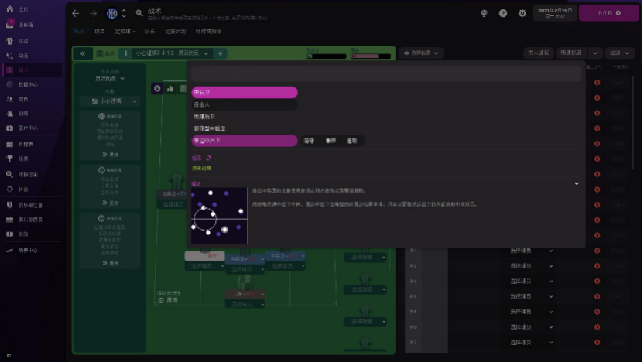Go back with the left arrow
Image resolution: width=644 pixels, height=362 pixels.
click(75, 14)
